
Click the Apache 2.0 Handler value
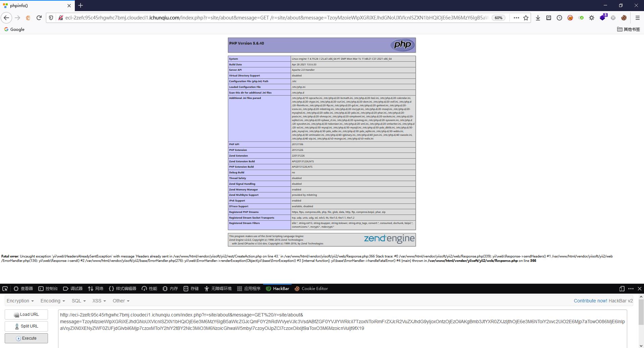click(303, 70)
